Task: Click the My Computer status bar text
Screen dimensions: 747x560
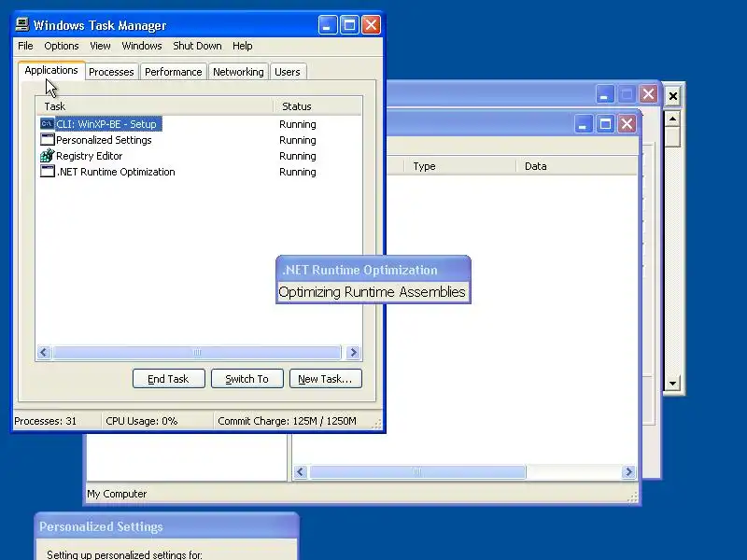Action: click(117, 494)
